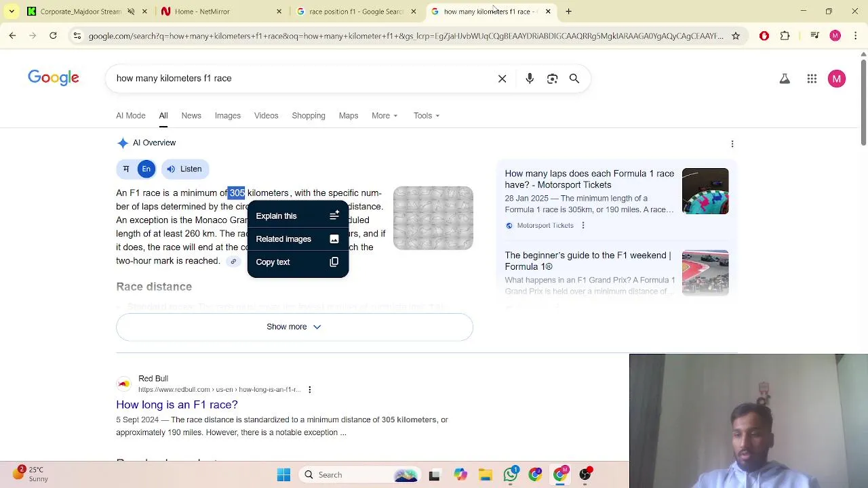Viewport: 868px width, 488px height.
Task: Switch to the Images results tab
Action: pyautogui.click(x=228, y=116)
